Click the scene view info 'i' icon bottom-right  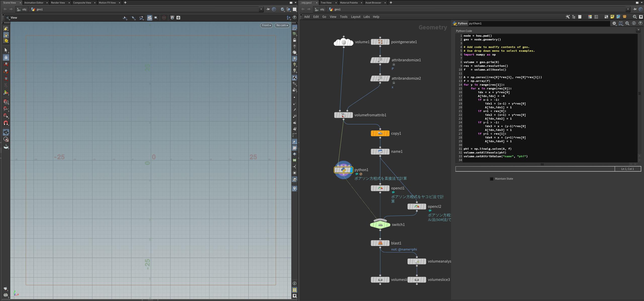tap(295, 283)
